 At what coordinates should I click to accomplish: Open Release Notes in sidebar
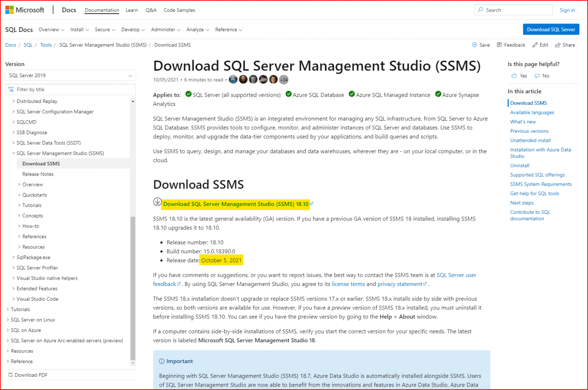point(38,174)
